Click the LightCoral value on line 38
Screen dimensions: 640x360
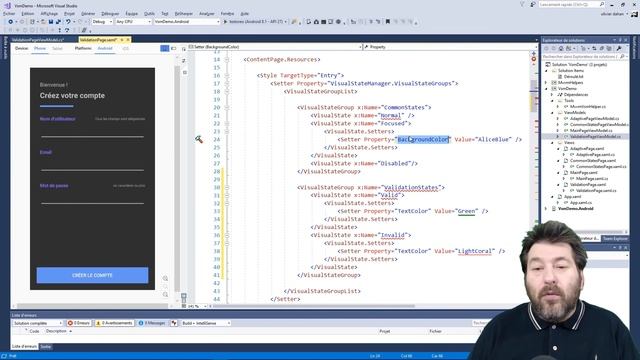(x=475, y=251)
